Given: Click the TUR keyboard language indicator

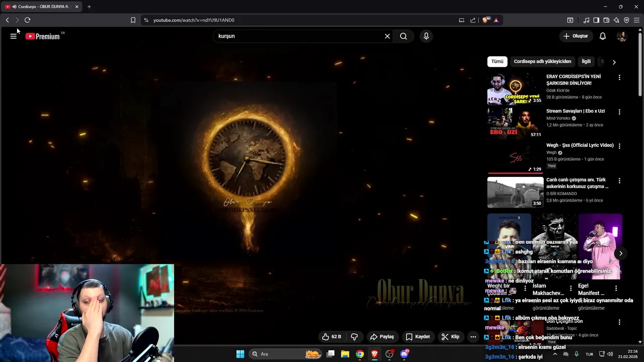Looking at the screenshot, I should (x=589, y=354).
